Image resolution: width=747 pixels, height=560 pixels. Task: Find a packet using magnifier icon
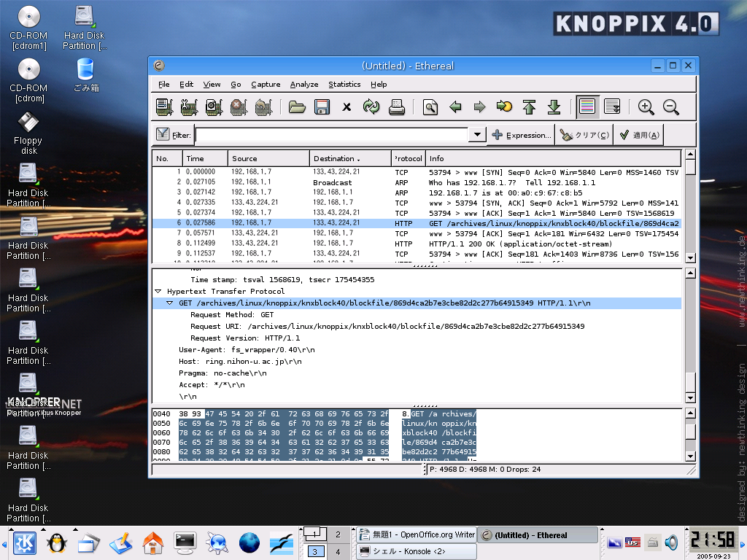click(430, 106)
